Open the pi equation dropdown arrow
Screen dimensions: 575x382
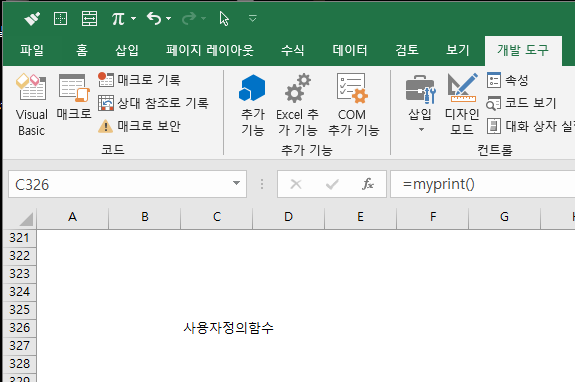(133, 18)
